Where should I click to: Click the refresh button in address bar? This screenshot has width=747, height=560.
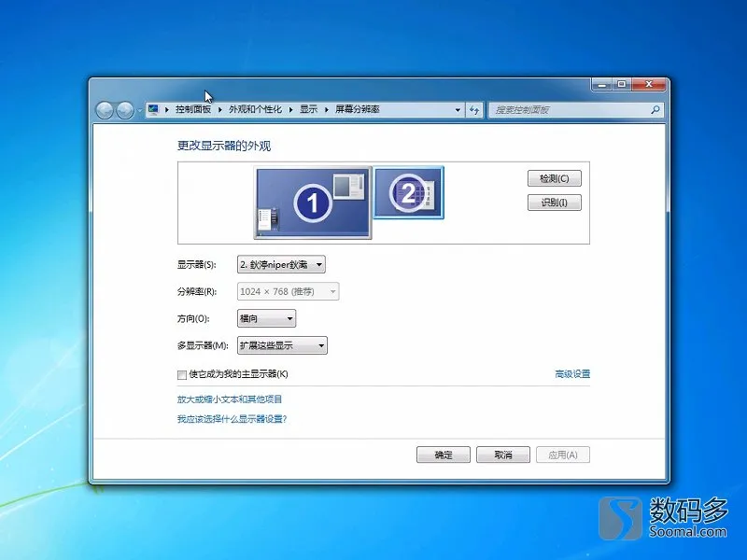pos(474,110)
